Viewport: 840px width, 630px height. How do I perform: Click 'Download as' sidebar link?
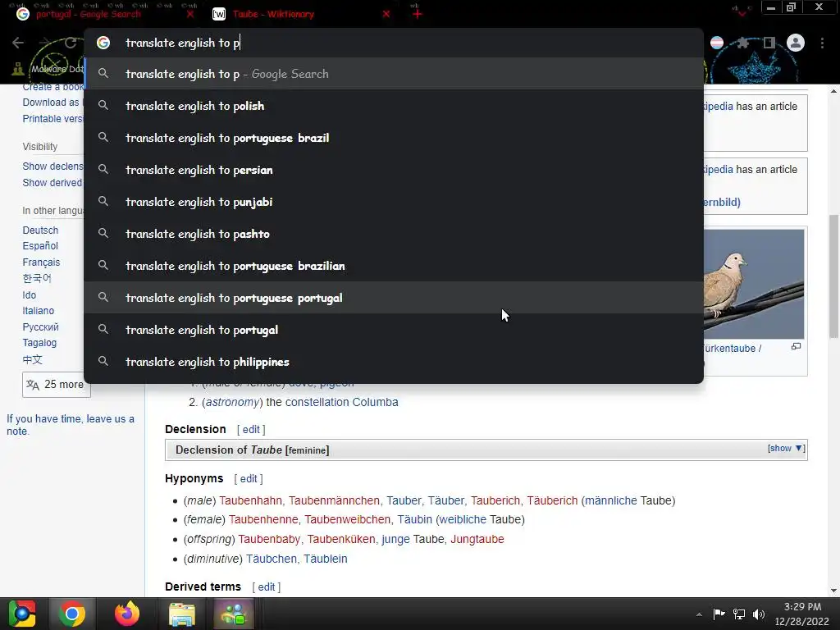click(52, 103)
